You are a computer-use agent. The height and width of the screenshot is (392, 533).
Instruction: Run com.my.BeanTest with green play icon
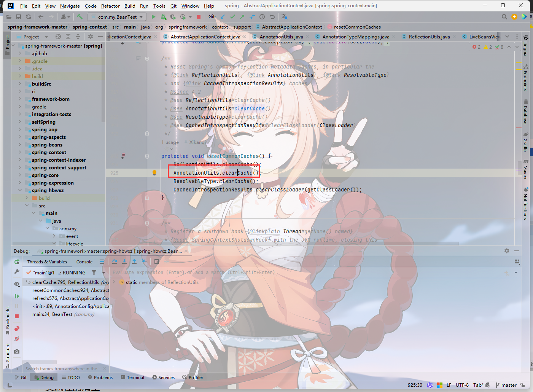coord(153,17)
